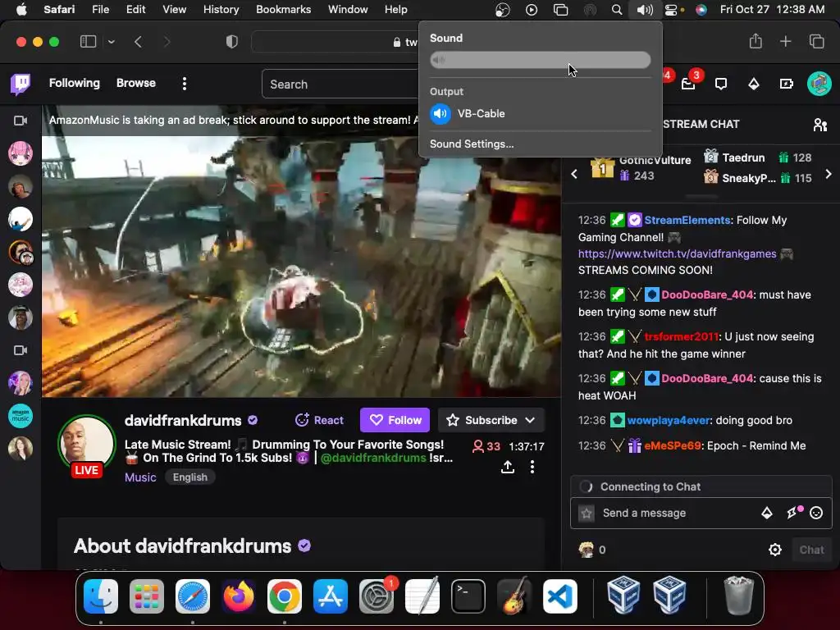Click the @davidfrankdrums mention in stream title
Image resolution: width=840 pixels, height=630 pixels.
pos(373,458)
